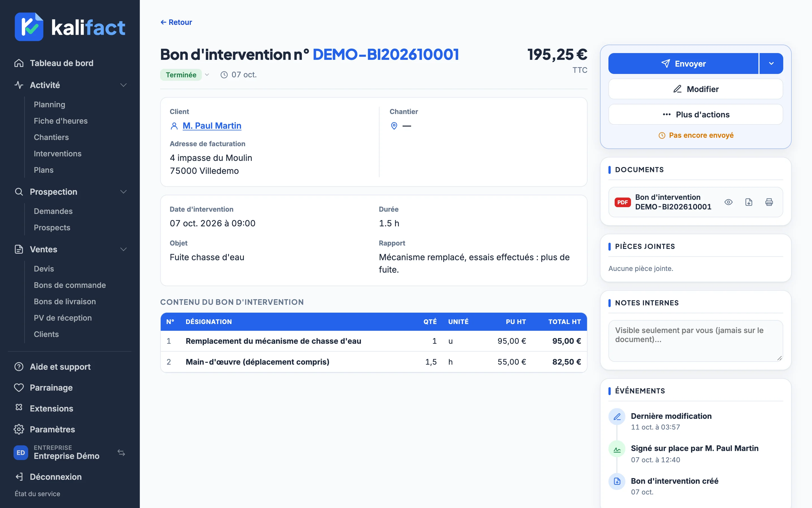Download the Bon d'intervention PDF
The image size is (812, 508).
(x=749, y=202)
